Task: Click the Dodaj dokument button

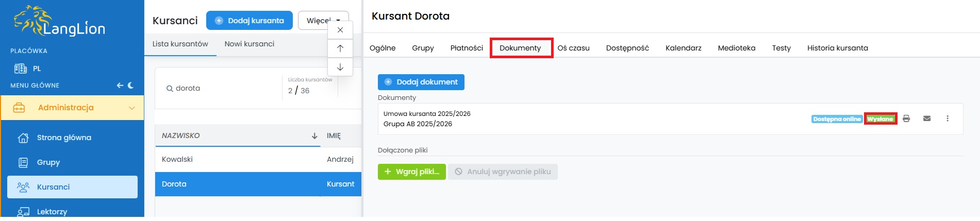Action: click(421, 82)
